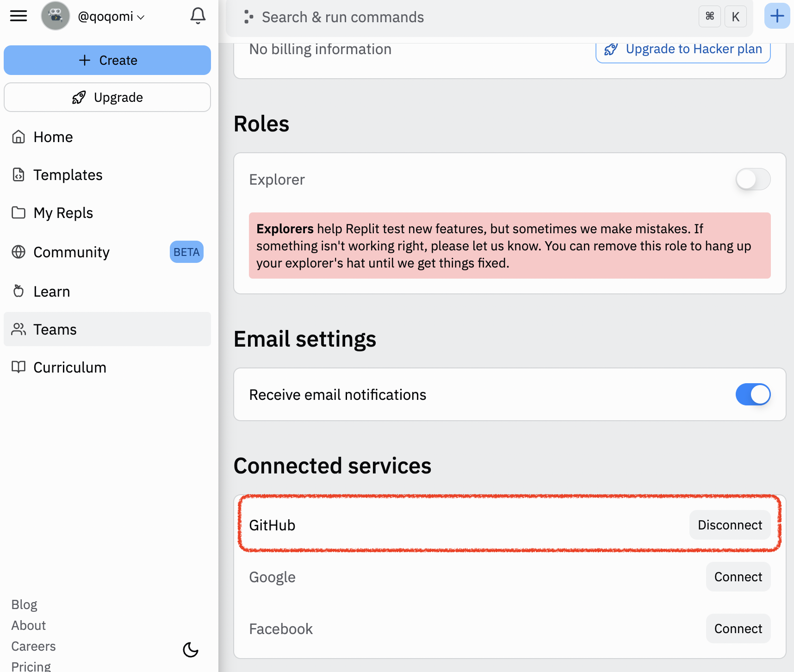The height and width of the screenshot is (672, 794).
Task: Click the Learn apple icon
Action: click(19, 291)
